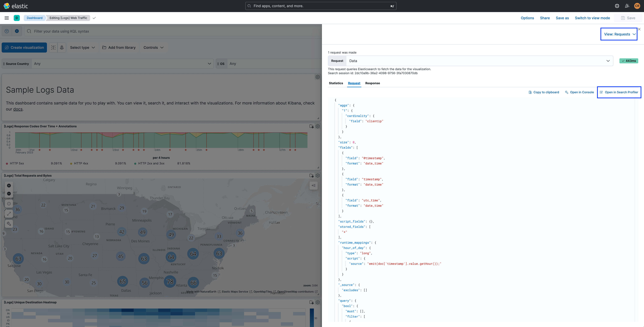
Task: Open the Share menu
Action: (545, 18)
